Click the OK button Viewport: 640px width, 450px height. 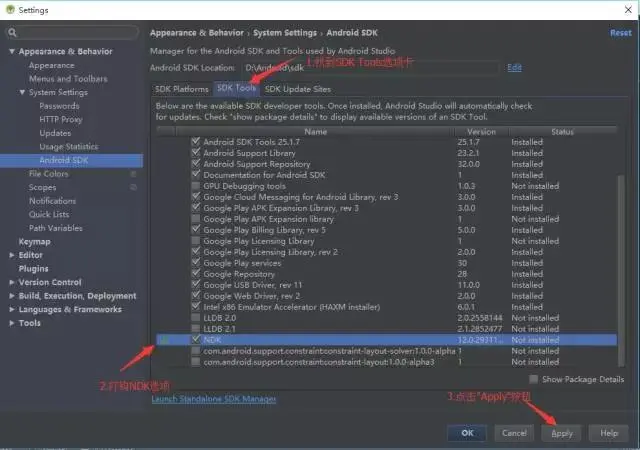(x=467, y=433)
